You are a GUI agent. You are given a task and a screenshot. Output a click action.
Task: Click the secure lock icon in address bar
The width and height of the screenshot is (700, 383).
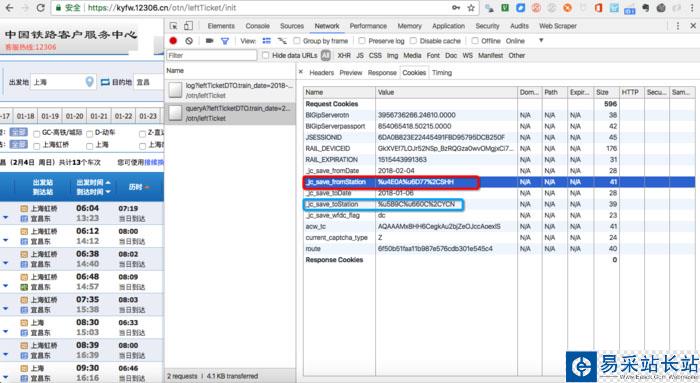click(58, 8)
